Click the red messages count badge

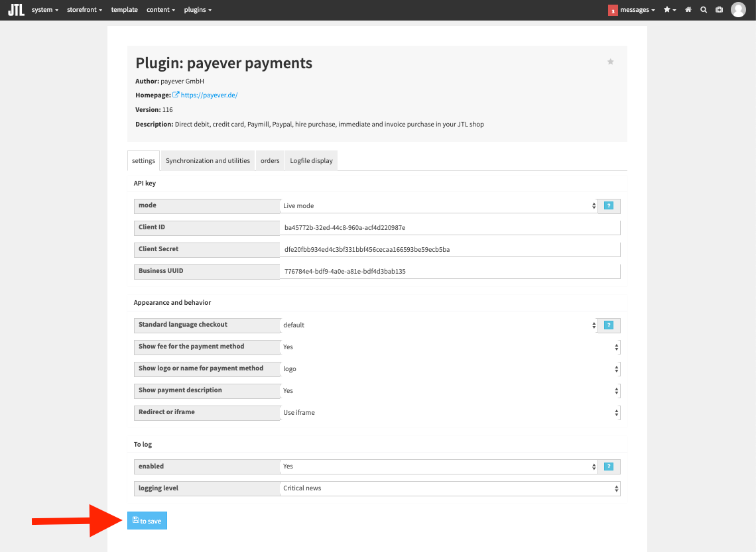(x=613, y=10)
